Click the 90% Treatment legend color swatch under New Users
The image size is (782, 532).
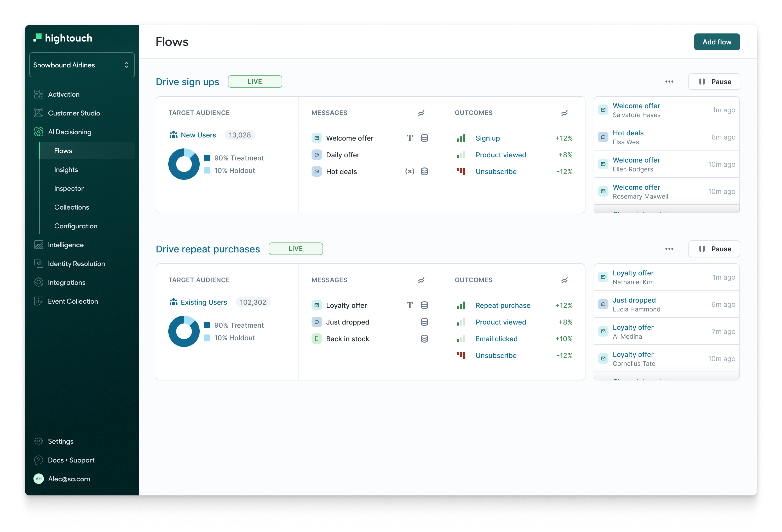coord(207,158)
